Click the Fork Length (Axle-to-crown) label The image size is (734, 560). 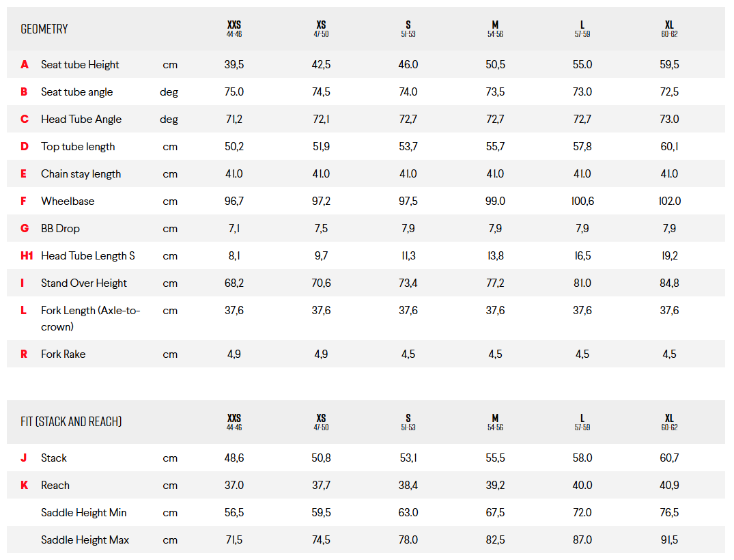(90, 318)
